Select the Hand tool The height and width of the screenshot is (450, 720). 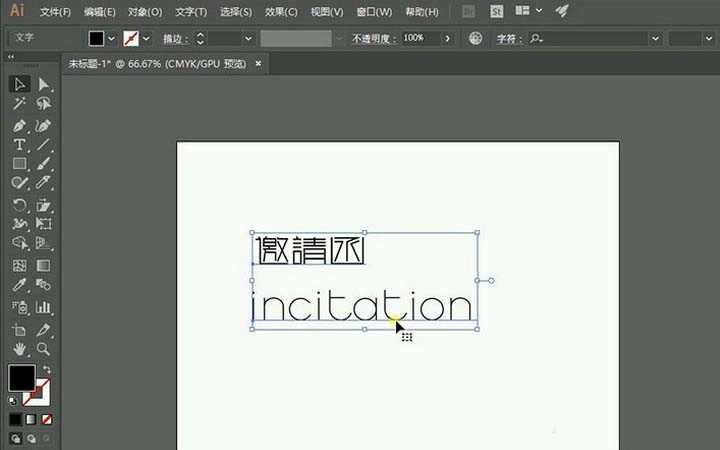(x=19, y=349)
